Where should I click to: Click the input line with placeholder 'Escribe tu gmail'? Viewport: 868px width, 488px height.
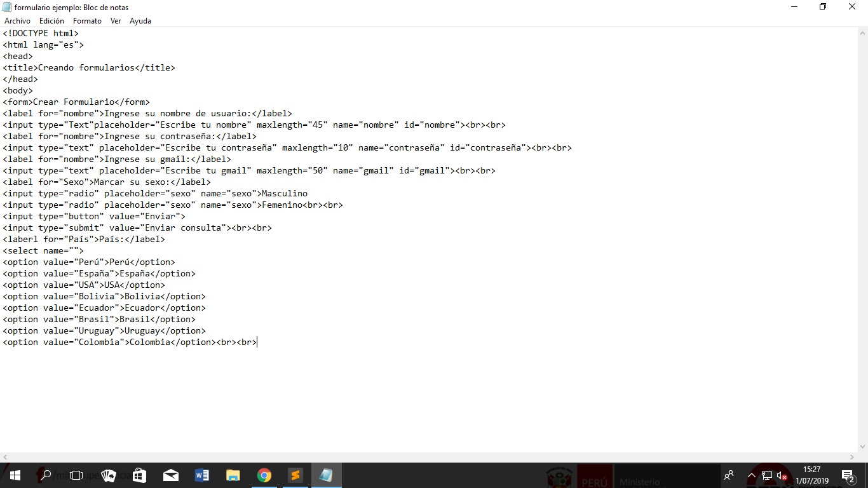coord(249,170)
